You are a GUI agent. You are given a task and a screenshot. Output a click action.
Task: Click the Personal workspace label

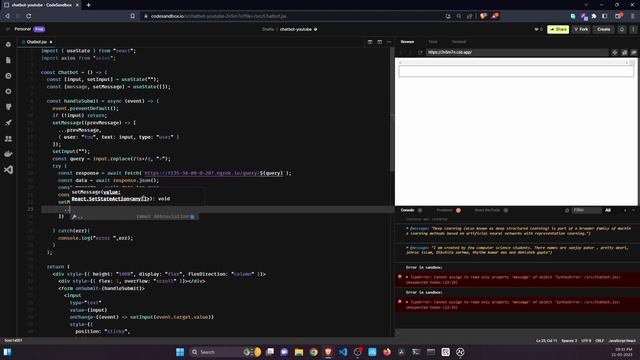pos(22,29)
